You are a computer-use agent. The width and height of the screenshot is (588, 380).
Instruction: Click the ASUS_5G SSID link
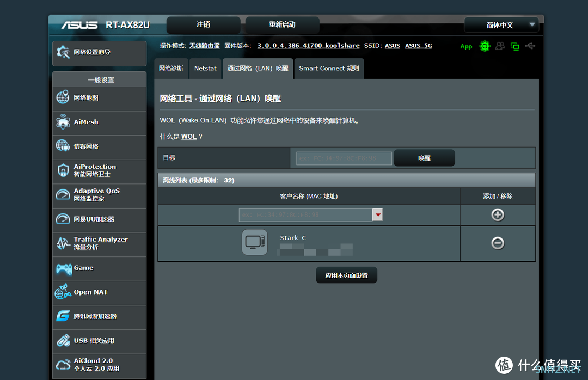[x=418, y=46]
